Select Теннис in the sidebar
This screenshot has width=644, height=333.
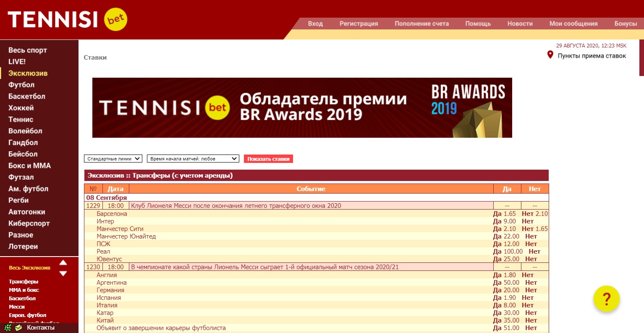(x=21, y=119)
